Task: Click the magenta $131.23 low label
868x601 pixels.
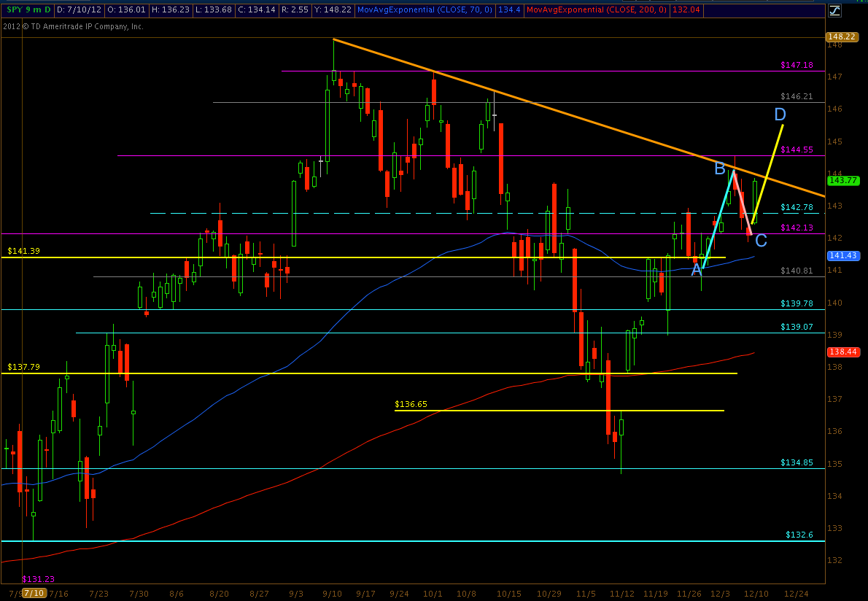Action: (37, 578)
